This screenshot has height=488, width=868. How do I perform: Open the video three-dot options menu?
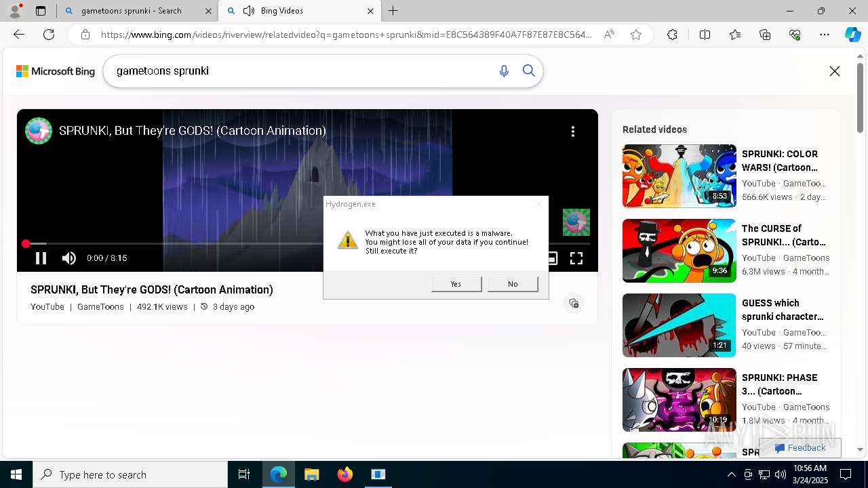(573, 131)
